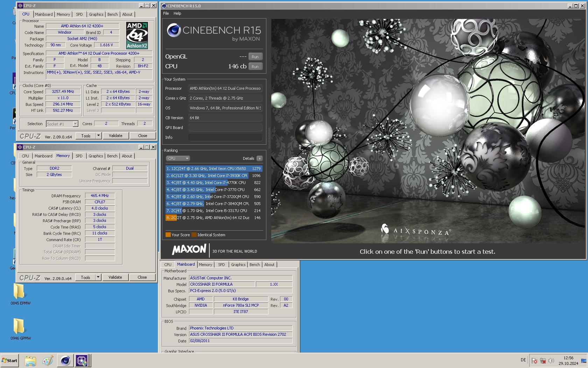Click the brown Identical System legend swatch
Image resolution: width=588 pixels, height=368 pixels.
194,235
